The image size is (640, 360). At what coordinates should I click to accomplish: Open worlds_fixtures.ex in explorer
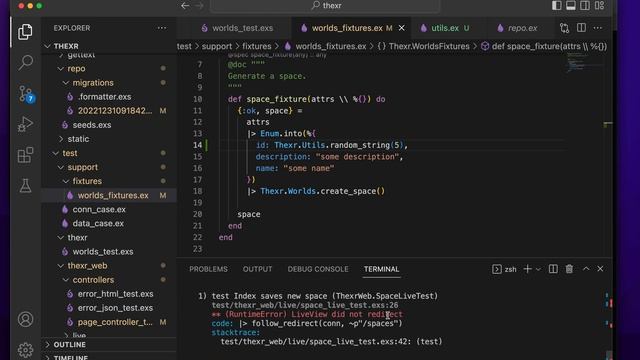(x=113, y=195)
